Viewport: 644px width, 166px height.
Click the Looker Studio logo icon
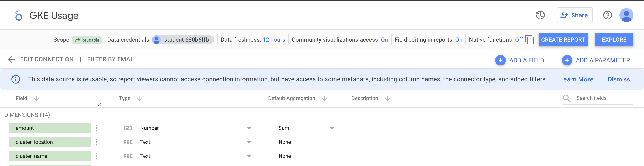(18, 16)
